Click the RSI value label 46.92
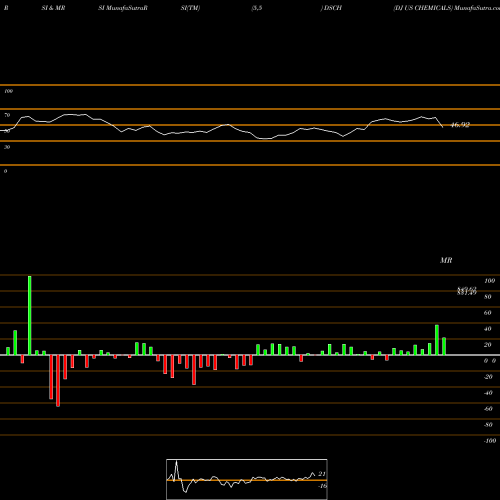The width and height of the screenshot is (500, 500). [460, 125]
